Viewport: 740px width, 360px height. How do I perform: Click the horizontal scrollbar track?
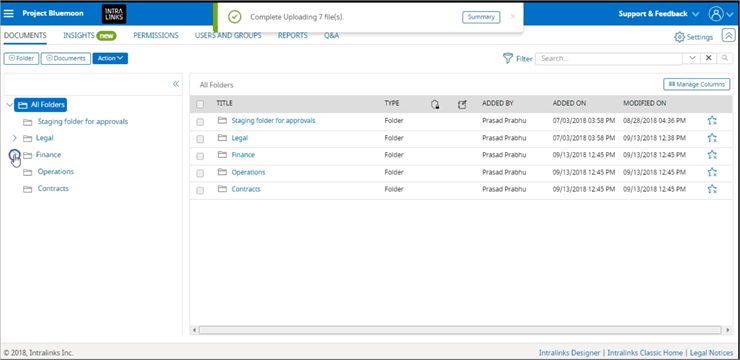460,330
